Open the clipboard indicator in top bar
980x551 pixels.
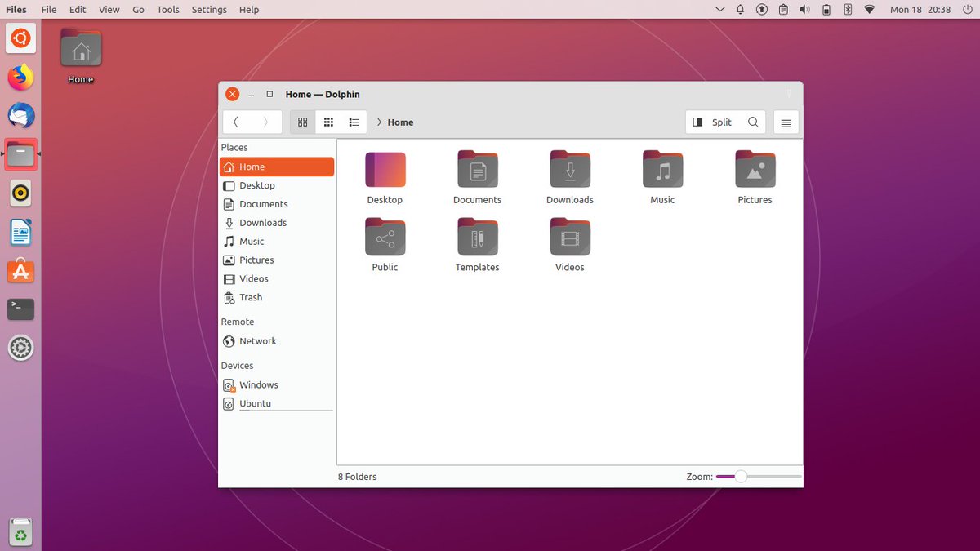783,10
